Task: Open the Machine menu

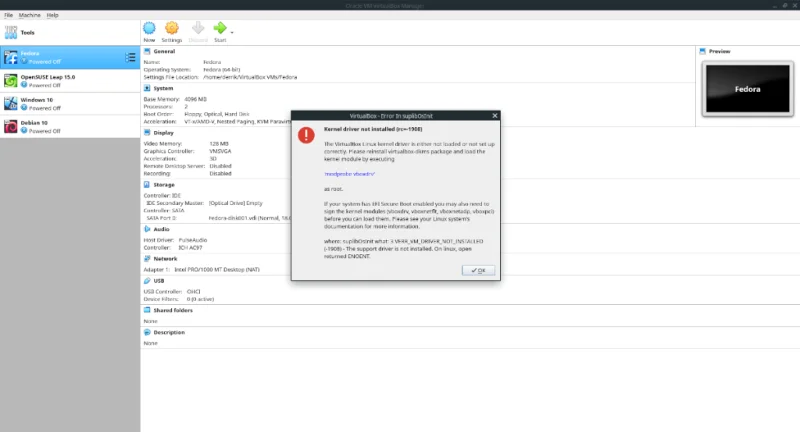Action: (30, 15)
